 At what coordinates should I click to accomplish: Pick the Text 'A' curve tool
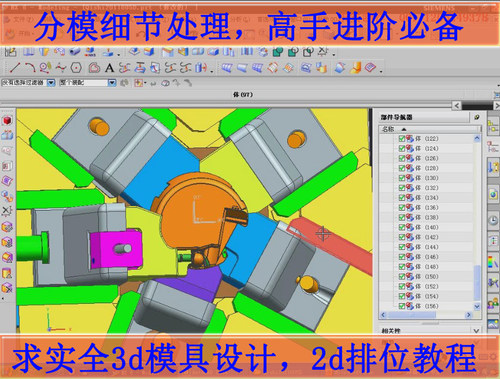109,68
